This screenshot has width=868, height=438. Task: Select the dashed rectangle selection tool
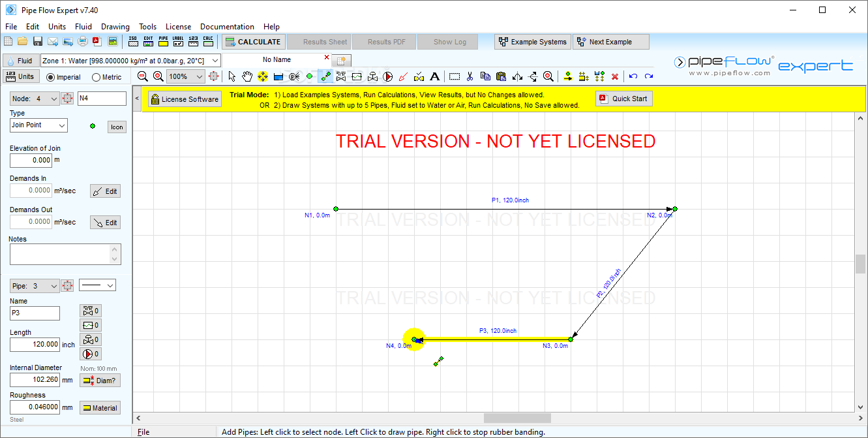pos(454,76)
